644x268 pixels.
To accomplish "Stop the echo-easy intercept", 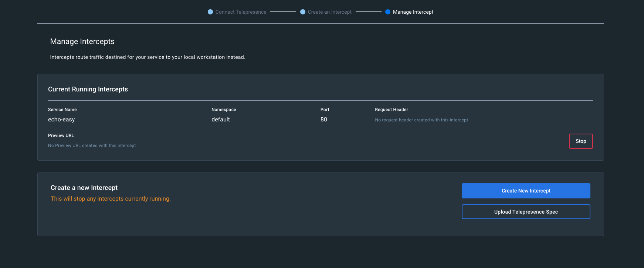I will 580,141.
